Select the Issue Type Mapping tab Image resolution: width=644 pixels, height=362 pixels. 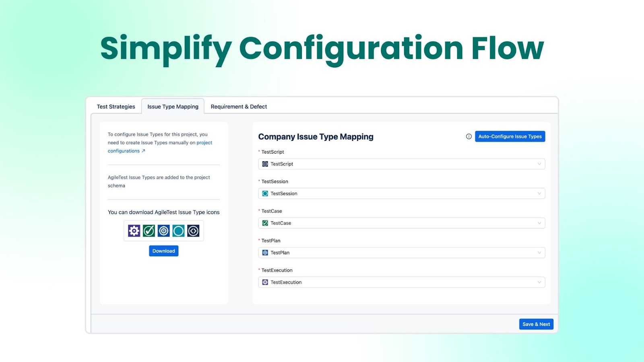coord(173,107)
